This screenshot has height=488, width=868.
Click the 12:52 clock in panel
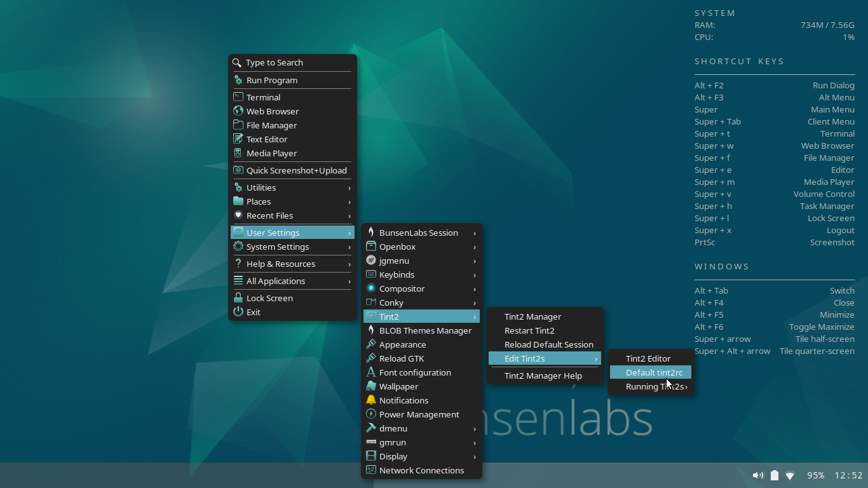(848, 475)
